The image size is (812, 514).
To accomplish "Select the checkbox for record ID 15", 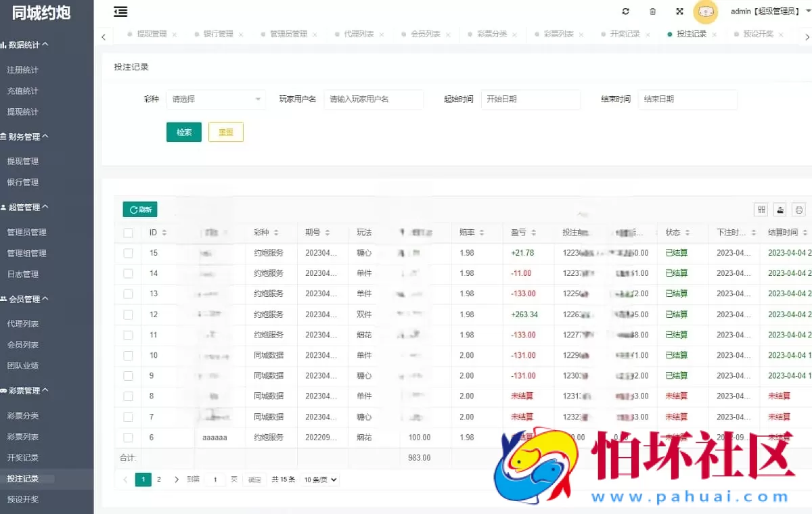I will 128,253.
